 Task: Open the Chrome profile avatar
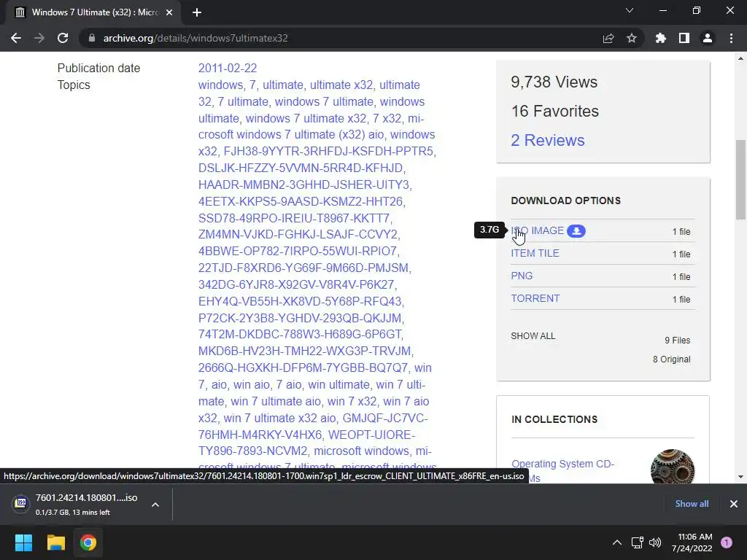pyautogui.click(x=708, y=38)
